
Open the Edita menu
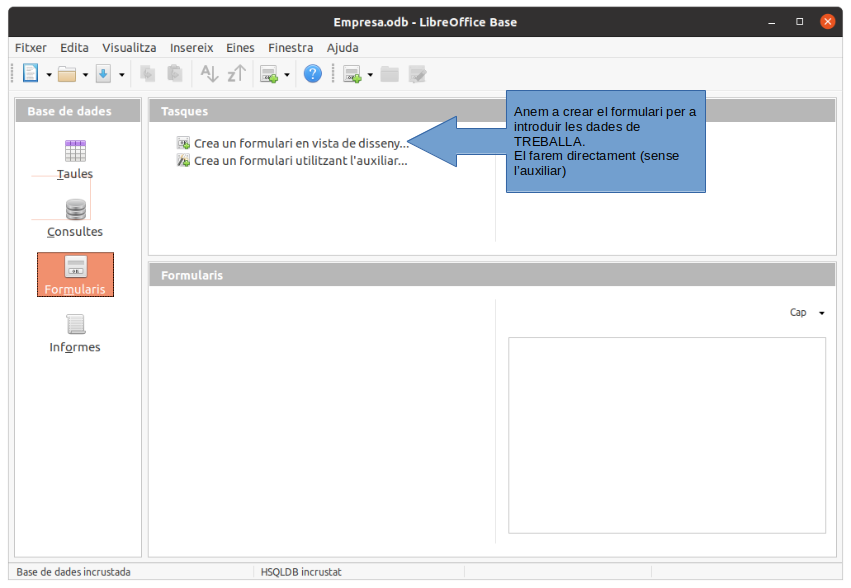(74, 48)
